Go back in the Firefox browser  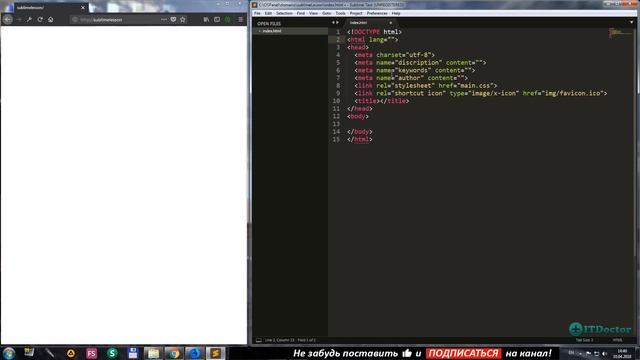click(x=8, y=19)
